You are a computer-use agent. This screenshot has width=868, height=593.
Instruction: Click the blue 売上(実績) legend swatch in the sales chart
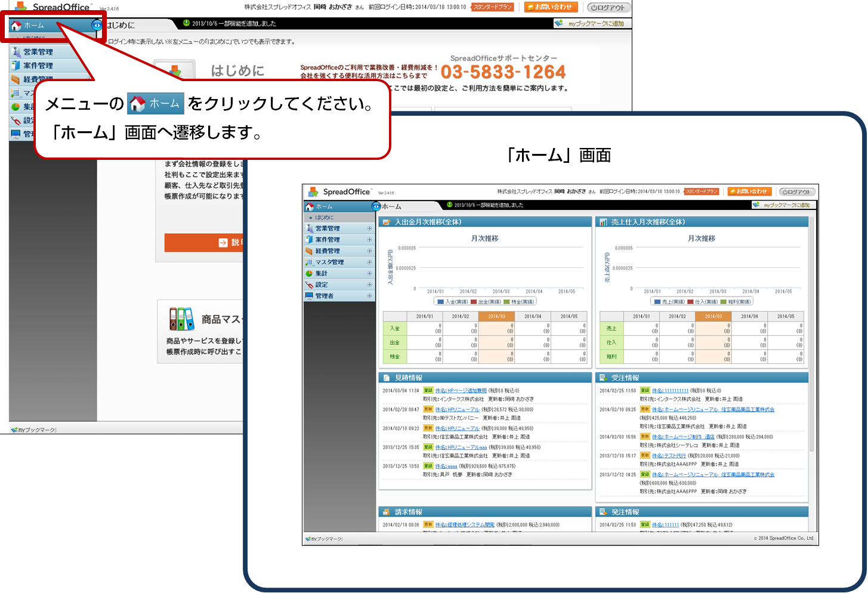(x=657, y=302)
